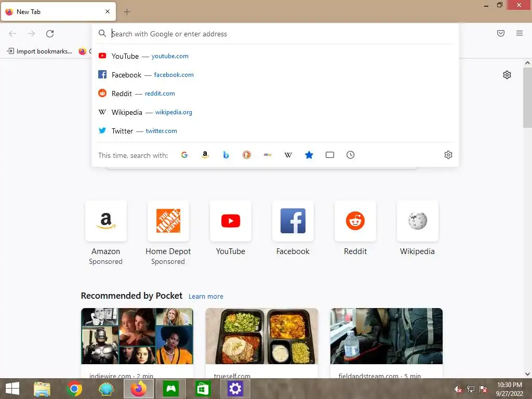The width and height of the screenshot is (532, 399).
Task: Search this time with DuckDuckGo icon
Action: tap(247, 155)
